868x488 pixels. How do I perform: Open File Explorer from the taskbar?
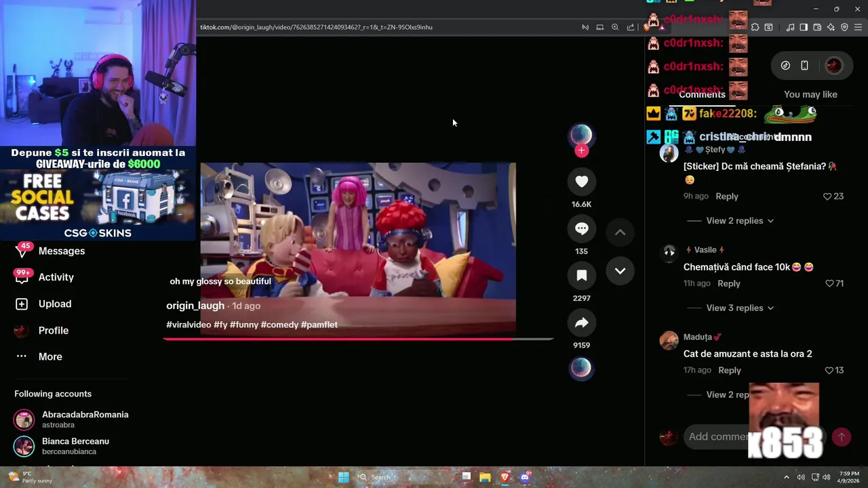485,477
